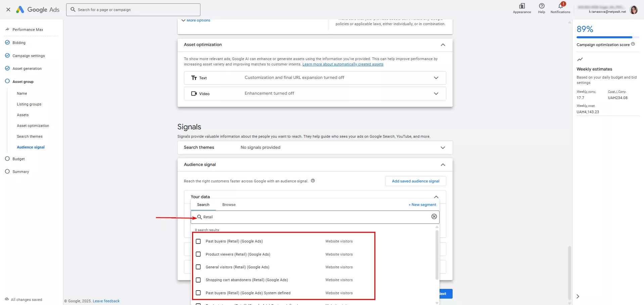Click the Appearance icon in header
This screenshot has height=305, width=644.
click(522, 6)
